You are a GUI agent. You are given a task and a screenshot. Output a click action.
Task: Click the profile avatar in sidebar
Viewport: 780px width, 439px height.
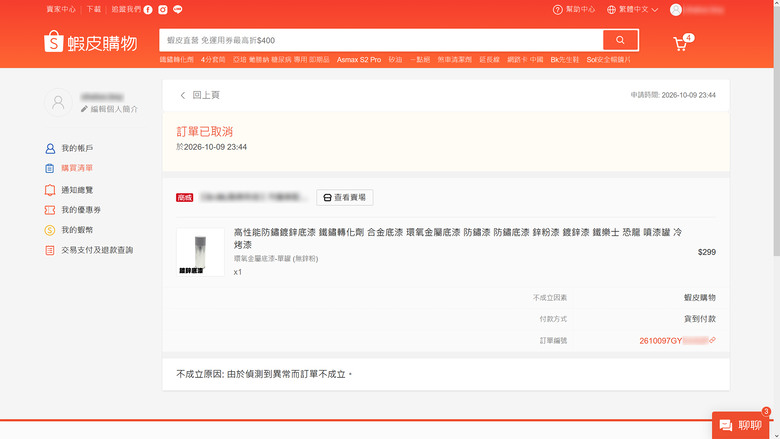[58, 102]
